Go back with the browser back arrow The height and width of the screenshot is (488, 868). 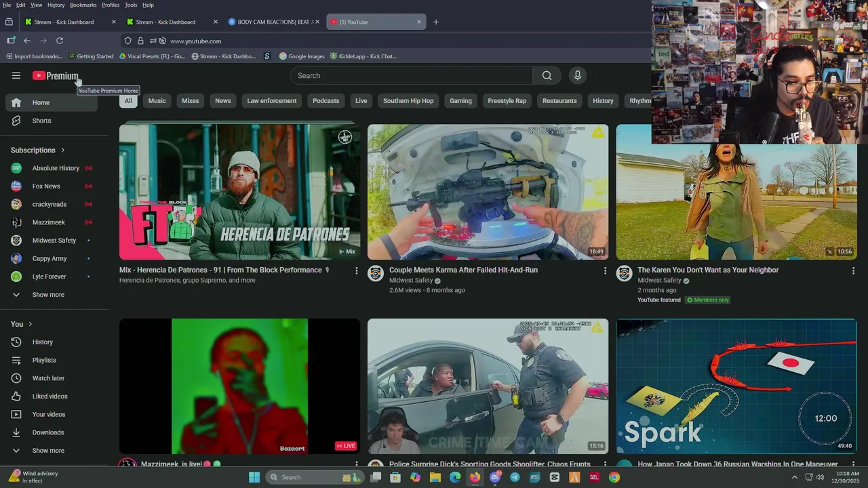pos(27,41)
